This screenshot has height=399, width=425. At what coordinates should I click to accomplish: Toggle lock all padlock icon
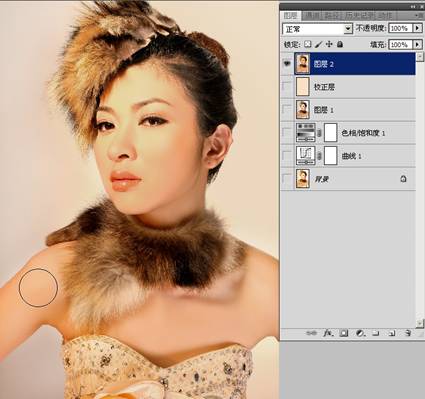[x=340, y=44]
